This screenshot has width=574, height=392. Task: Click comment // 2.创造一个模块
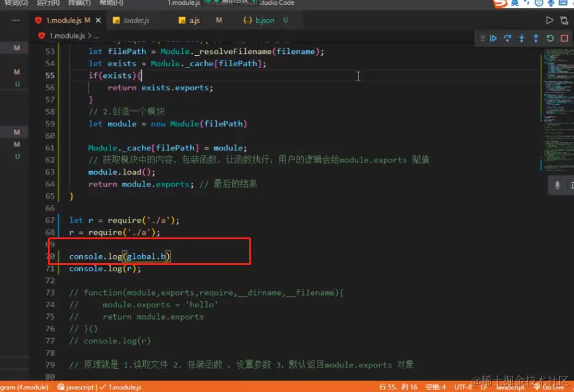(126, 112)
